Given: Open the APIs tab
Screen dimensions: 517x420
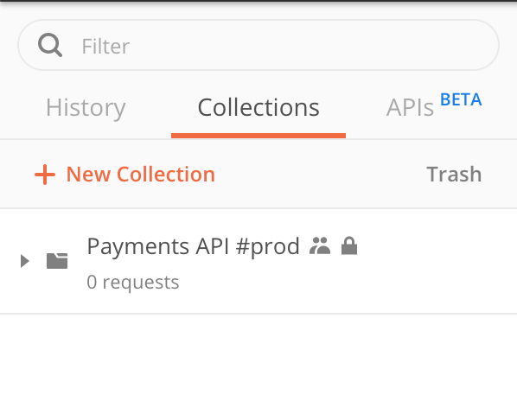Looking at the screenshot, I should pyautogui.click(x=410, y=108).
